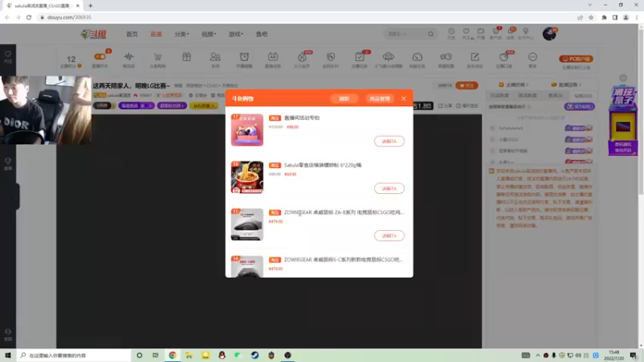Open the alarm clock reminder icon
The height and width of the screenshot is (362, 644).
(244, 56)
